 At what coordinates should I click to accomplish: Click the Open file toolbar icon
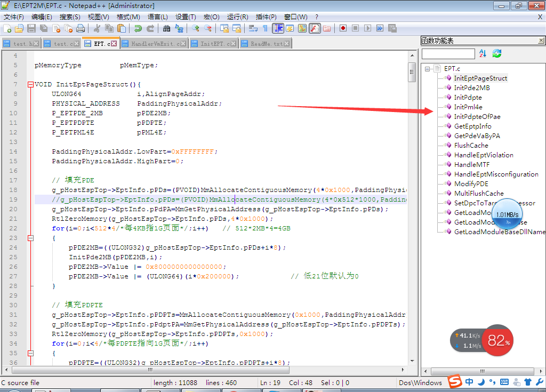click(19, 29)
